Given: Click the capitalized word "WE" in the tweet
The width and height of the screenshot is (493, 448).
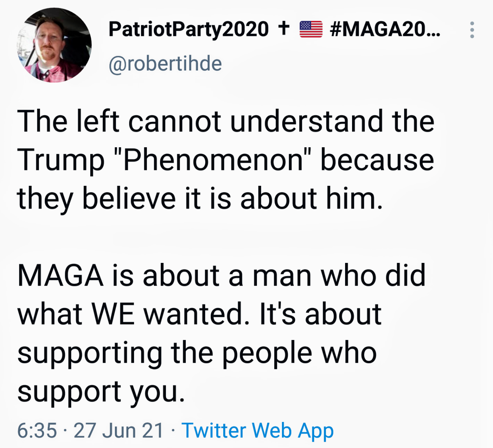Looking at the screenshot, I should [113, 314].
